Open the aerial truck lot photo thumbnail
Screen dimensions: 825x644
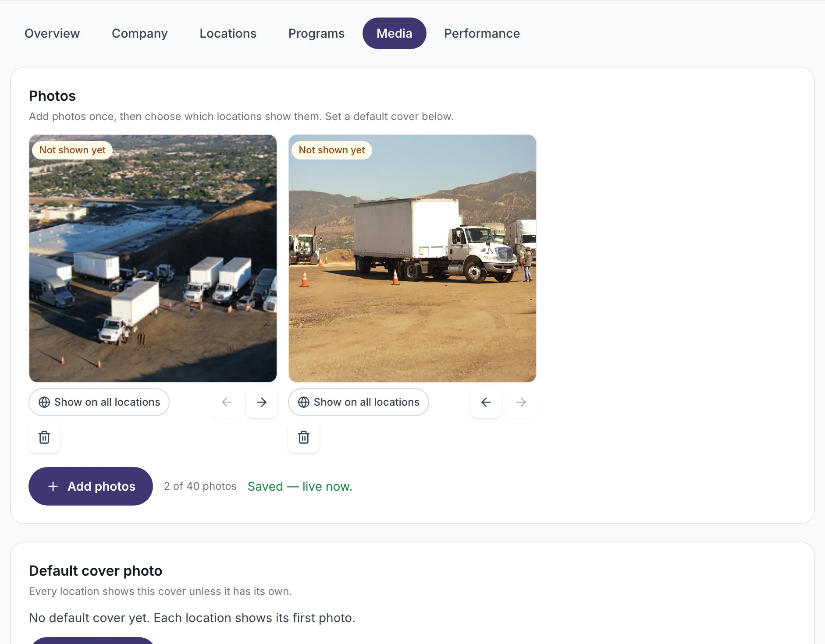point(153,258)
